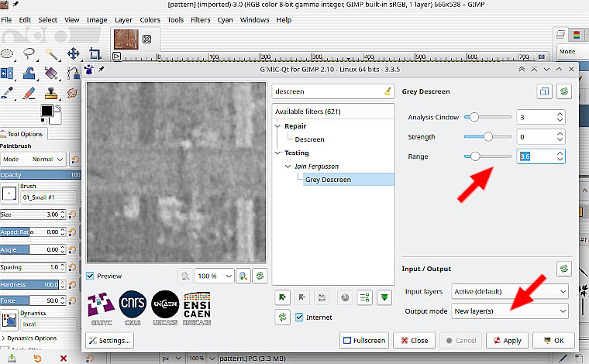Choose the Clone stamp tool
Screen dimensions: 589x364
tap(51, 93)
